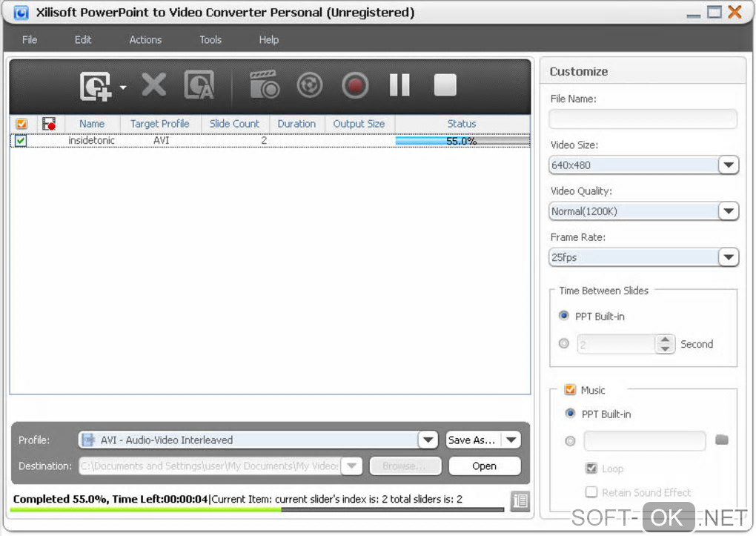
Task: Click the red Record button
Action: 355,85
